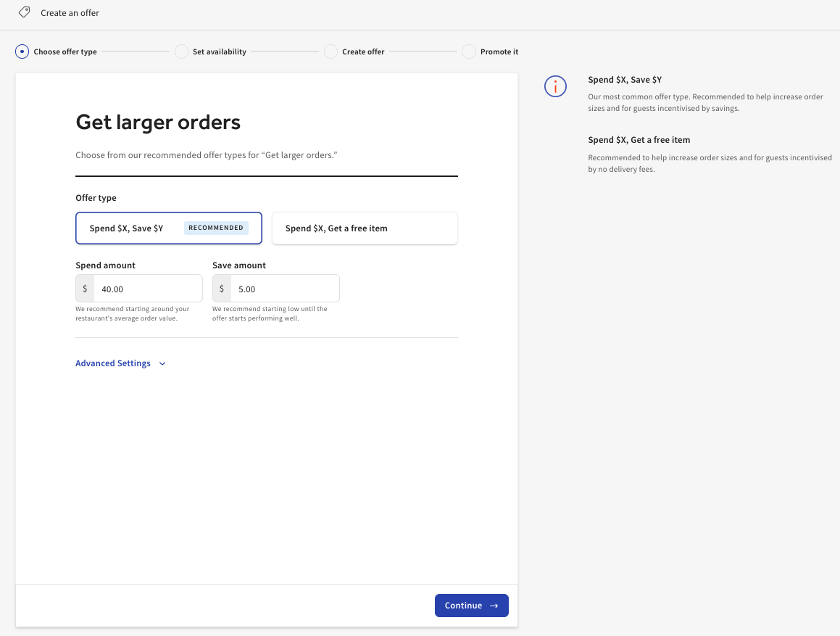Viewport: 840px width, 636px height.
Task: Click the Create offer step circle
Action: (x=330, y=51)
